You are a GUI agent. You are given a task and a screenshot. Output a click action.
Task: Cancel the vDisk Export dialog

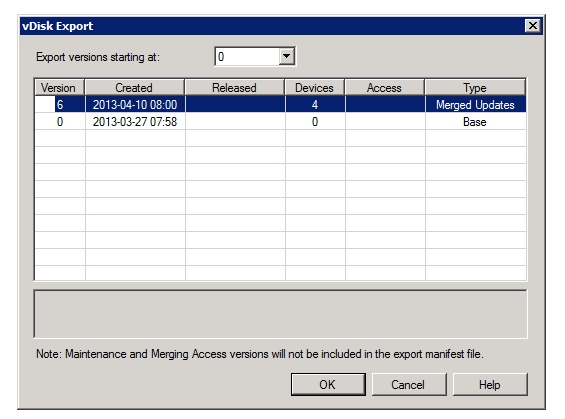409,384
